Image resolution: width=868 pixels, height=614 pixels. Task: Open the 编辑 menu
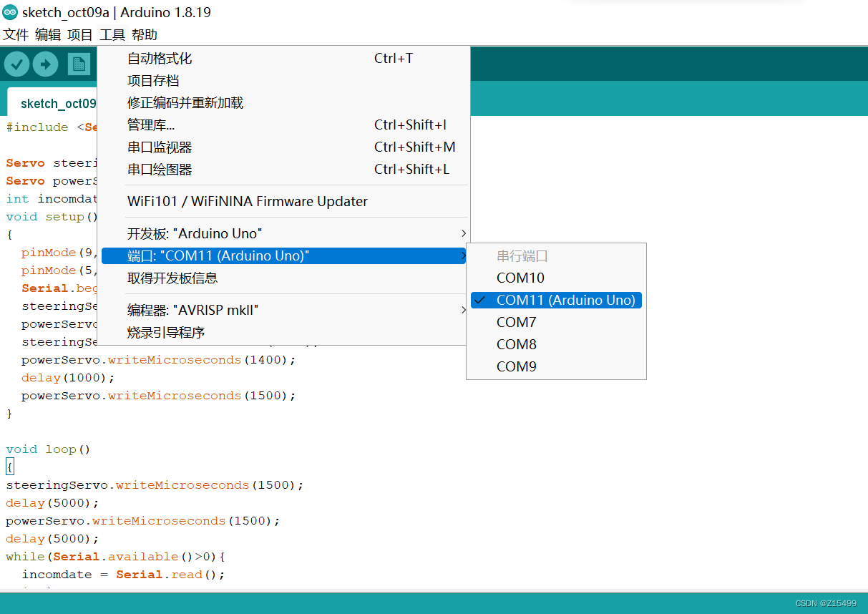pyautogui.click(x=48, y=34)
